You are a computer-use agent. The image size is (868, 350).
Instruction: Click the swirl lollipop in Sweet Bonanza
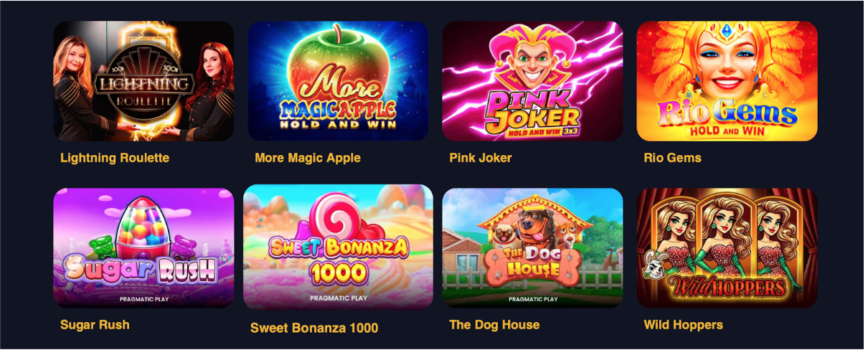click(x=337, y=215)
